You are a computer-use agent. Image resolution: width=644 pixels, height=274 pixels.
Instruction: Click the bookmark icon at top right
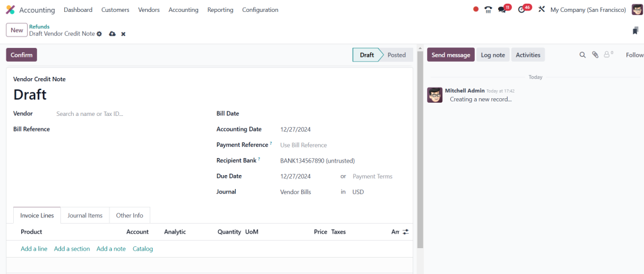tap(635, 30)
